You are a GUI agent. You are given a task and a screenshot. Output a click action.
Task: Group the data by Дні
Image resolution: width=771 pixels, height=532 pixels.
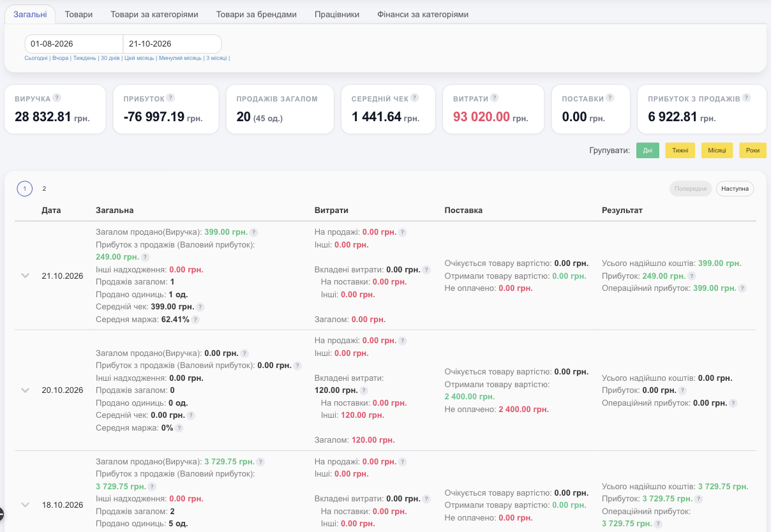[x=648, y=151]
